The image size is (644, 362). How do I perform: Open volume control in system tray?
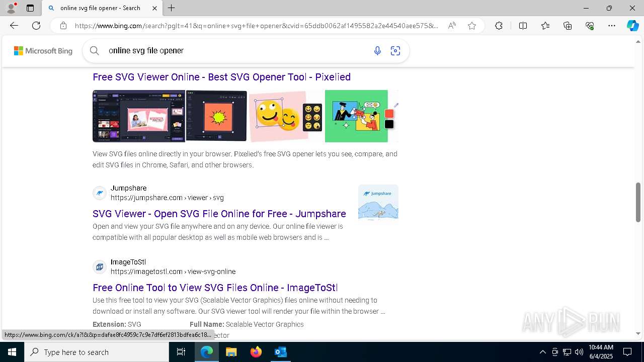coord(579,352)
